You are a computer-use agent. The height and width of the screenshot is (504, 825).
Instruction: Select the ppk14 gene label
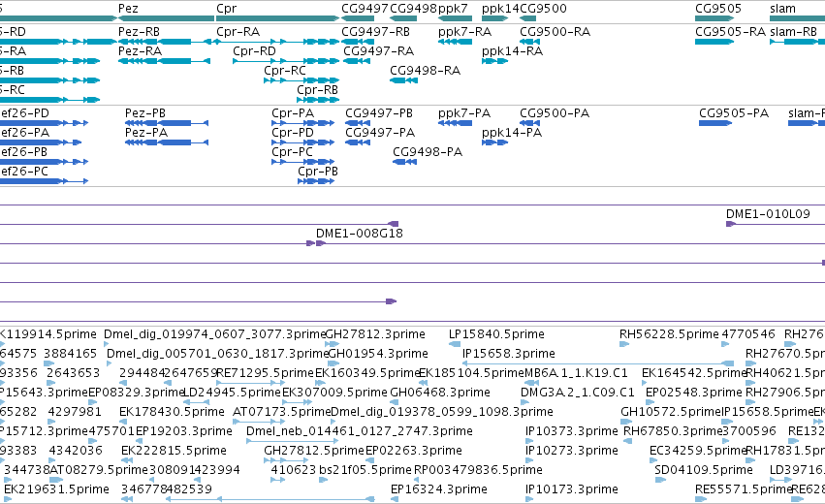500,9
